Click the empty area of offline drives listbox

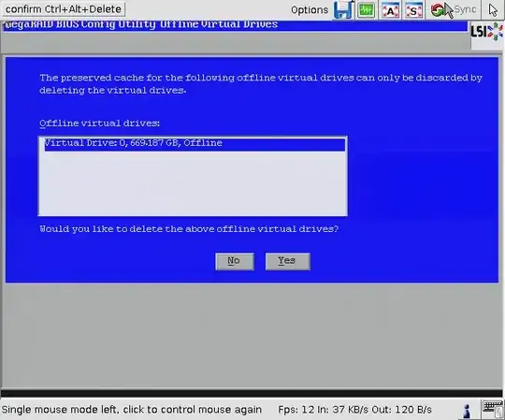click(193, 183)
